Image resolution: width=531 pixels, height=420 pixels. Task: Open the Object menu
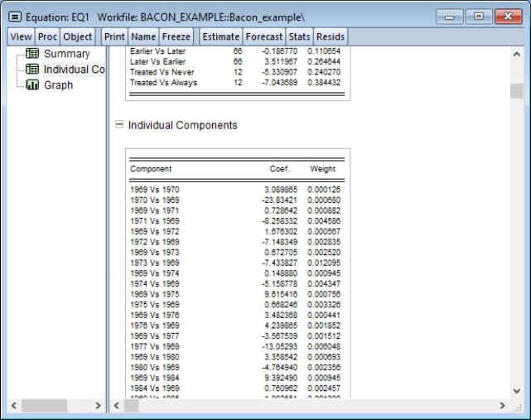(78, 36)
